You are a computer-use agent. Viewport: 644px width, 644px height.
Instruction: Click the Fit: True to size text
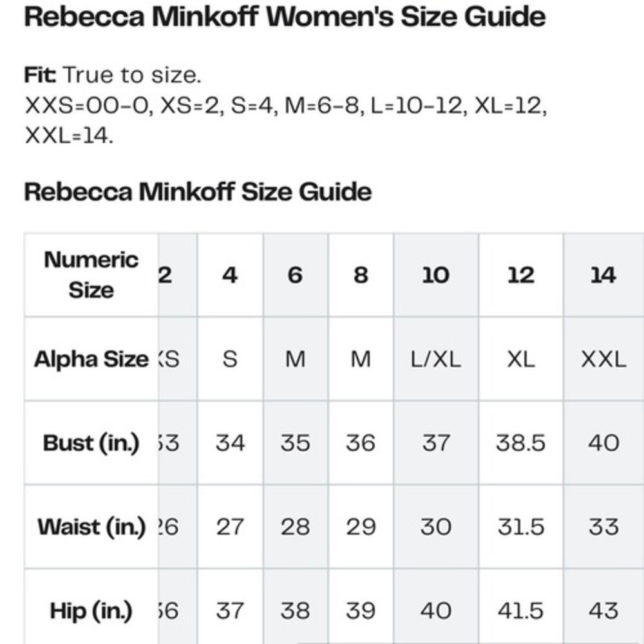[x=113, y=75]
